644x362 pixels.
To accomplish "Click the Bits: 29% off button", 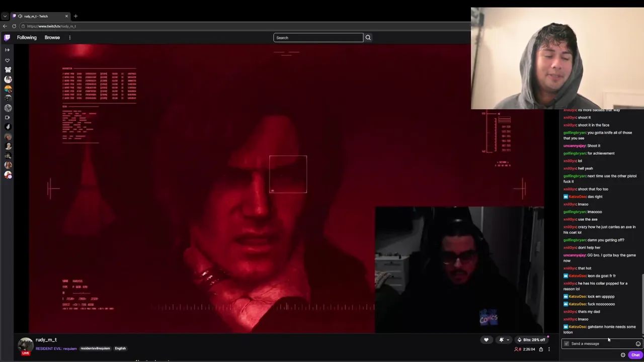I will [531, 340].
